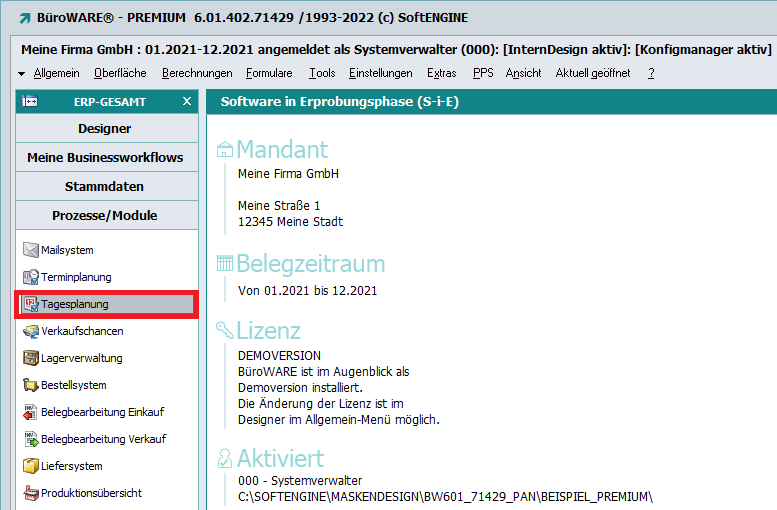Click the Produktionsübersicht icon
Viewport: 777px width, 510px height.
[31, 493]
